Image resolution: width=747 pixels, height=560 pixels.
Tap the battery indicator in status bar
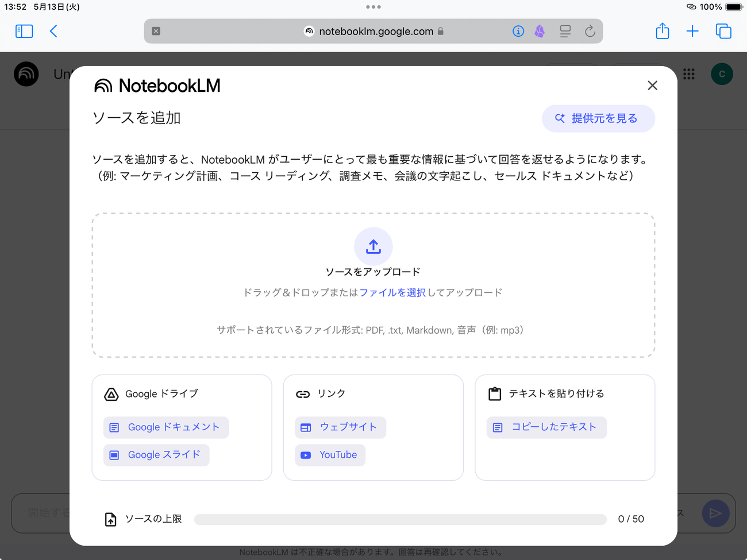(734, 7)
